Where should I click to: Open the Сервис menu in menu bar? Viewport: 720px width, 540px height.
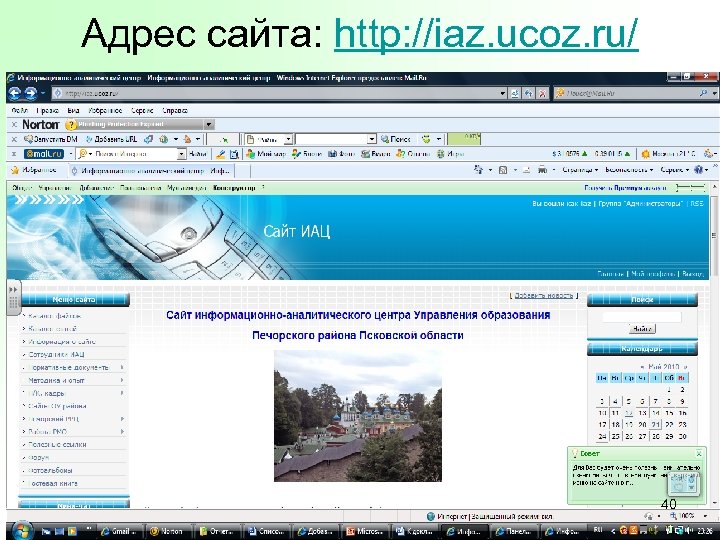pos(142,110)
